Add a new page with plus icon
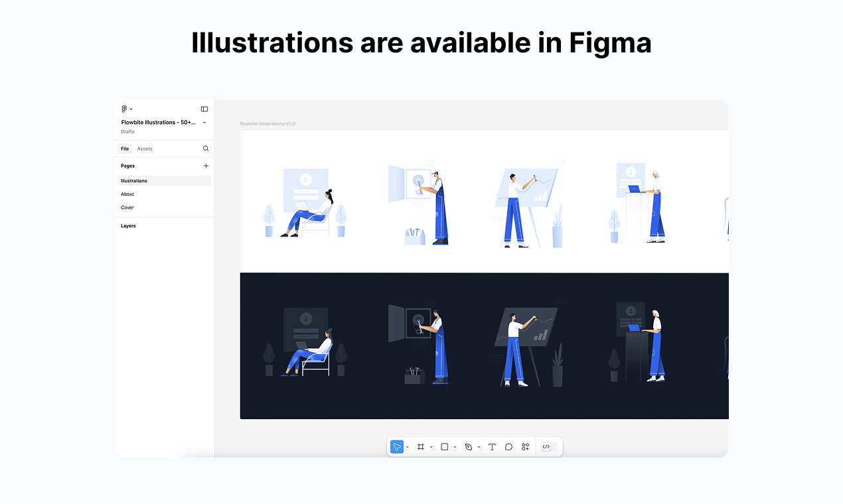843x504 pixels. pyautogui.click(x=206, y=166)
